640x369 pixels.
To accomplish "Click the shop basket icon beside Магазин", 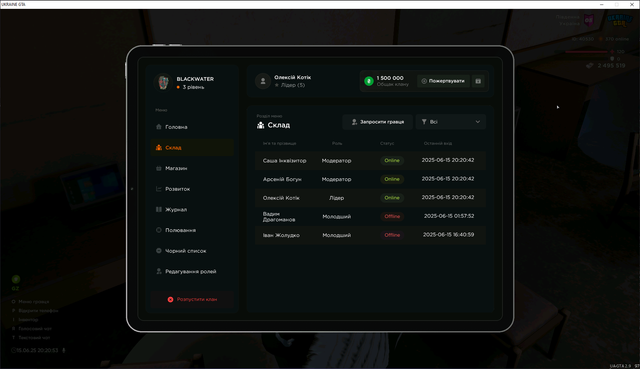I will coord(159,168).
